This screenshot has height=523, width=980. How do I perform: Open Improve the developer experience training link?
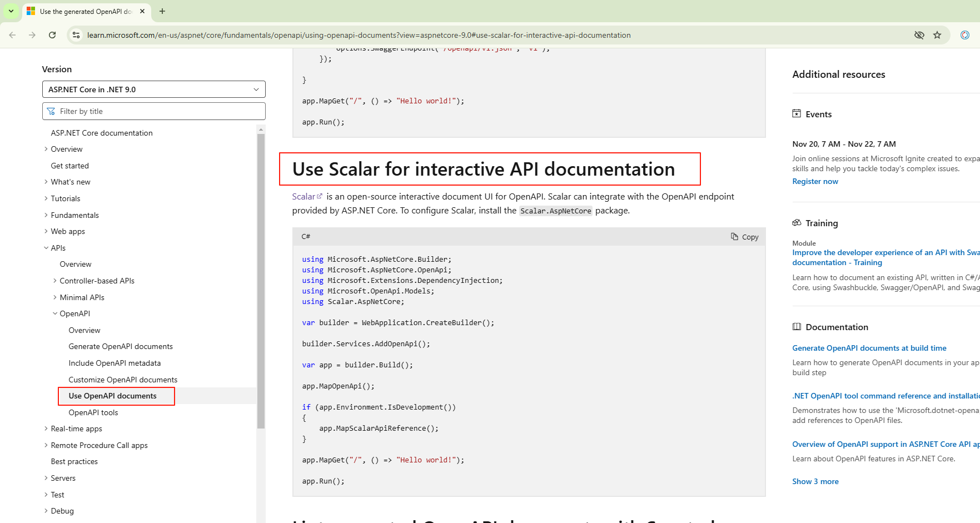pyautogui.click(x=886, y=257)
